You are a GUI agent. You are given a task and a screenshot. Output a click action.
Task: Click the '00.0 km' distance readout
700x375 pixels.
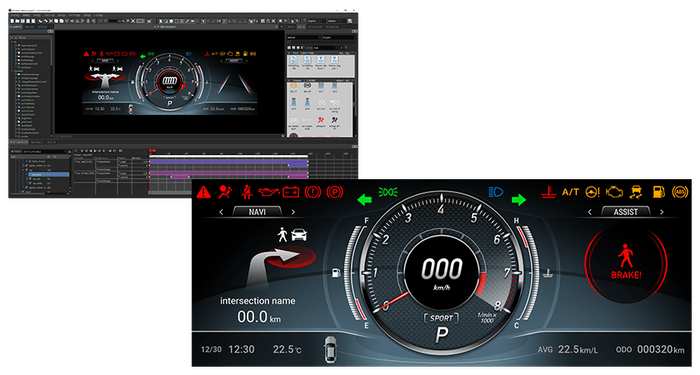259,317
